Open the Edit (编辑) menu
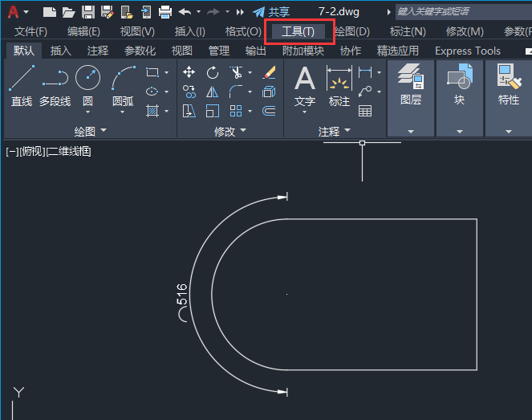532x420 pixels. coord(83,31)
